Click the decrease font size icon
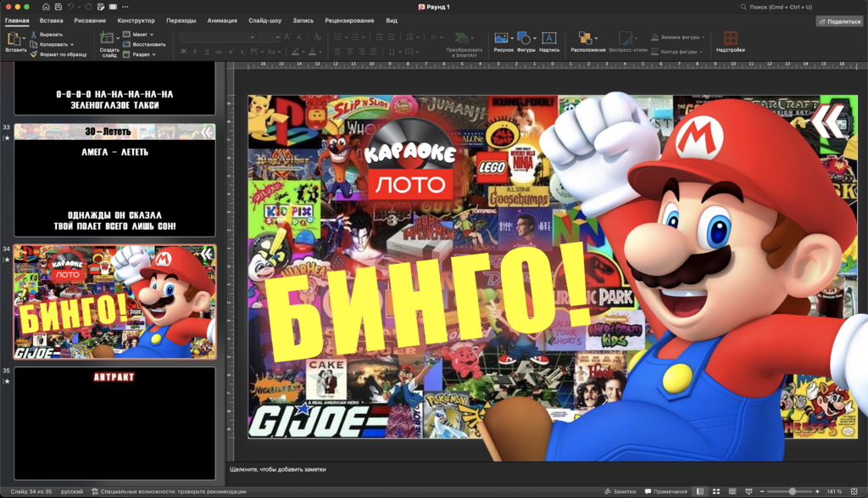The image size is (868, 498). 299,37
